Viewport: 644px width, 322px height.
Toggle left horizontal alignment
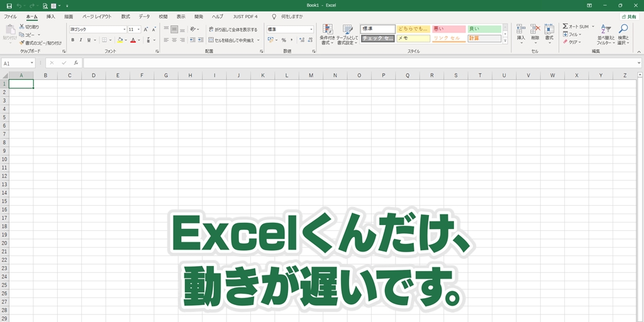point(166,40)
